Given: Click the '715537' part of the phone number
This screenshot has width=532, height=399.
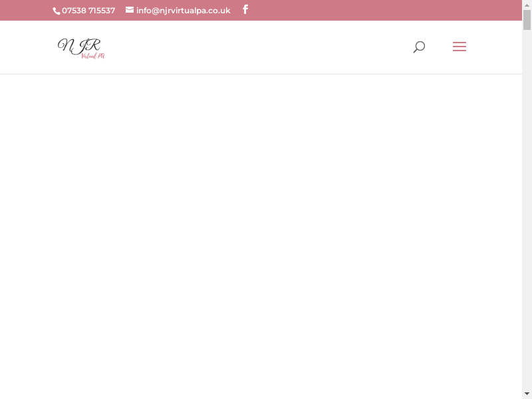Looking at the screenshot, I should point(102,11).
